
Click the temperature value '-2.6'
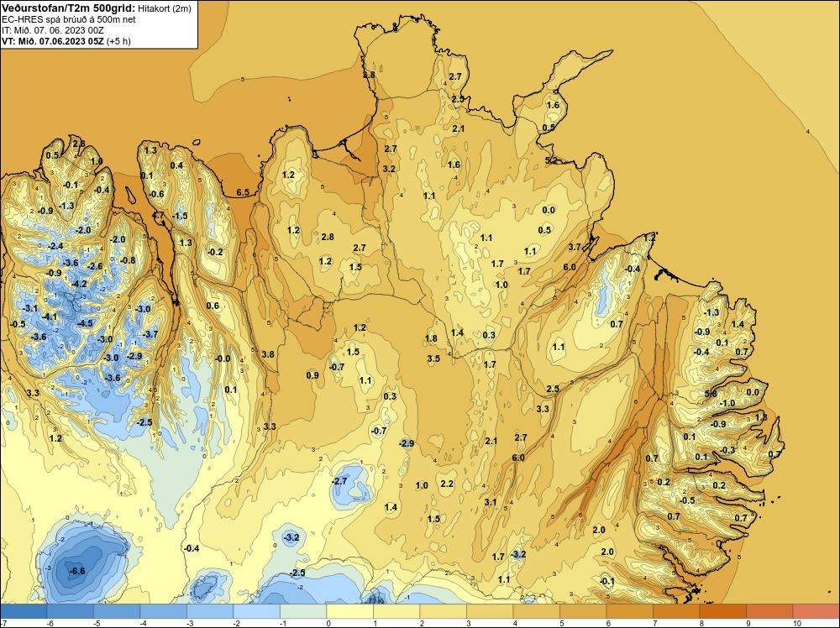(x=95, y=266)
